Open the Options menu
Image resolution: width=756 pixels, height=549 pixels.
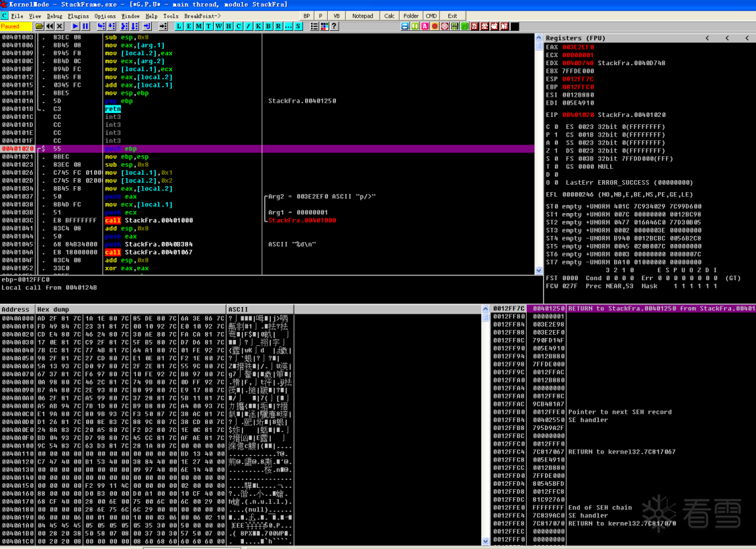105,16
